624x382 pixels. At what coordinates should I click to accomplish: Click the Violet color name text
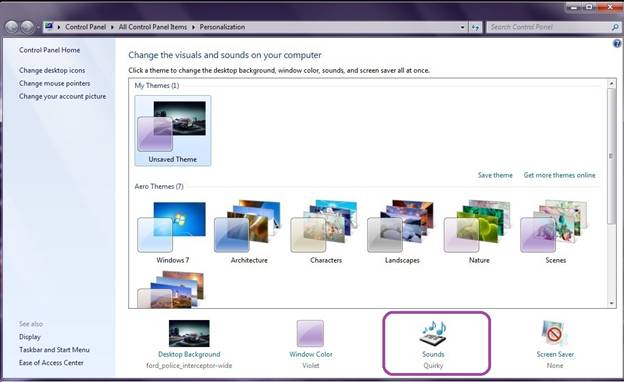[x=310, y=365]
